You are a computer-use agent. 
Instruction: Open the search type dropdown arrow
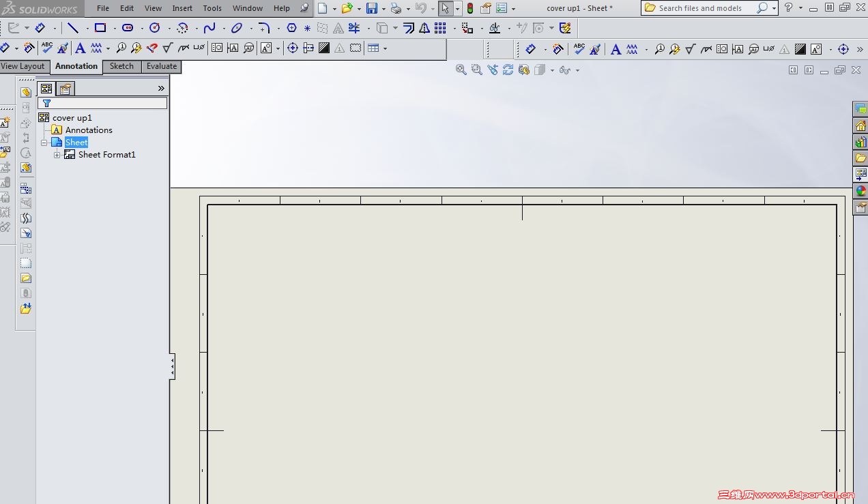pos(774,8)
